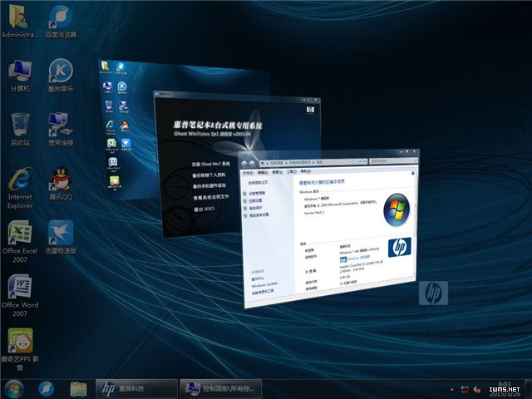This screenshot has width=532, height=399.
Task: Open the 帮助 menu in the System window
Action: (306, 171)
